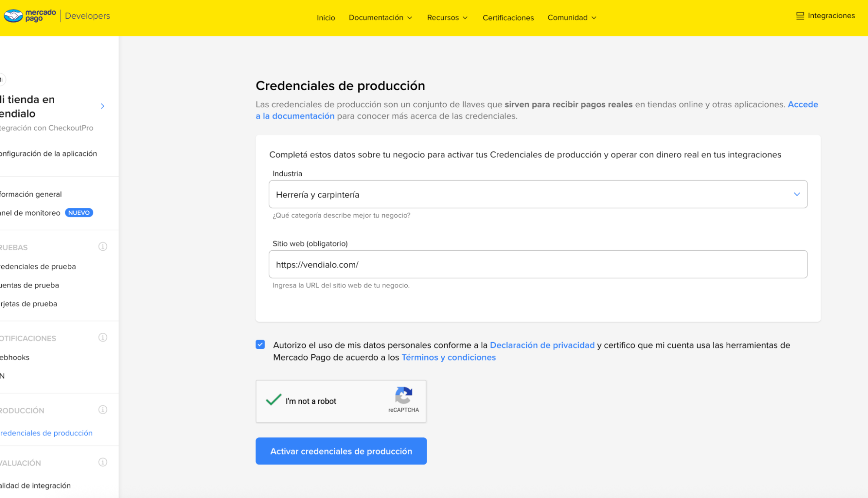Click the Credenciales de producción heading
The width and height of the screenshot is (868, 498).
[340, 86]
